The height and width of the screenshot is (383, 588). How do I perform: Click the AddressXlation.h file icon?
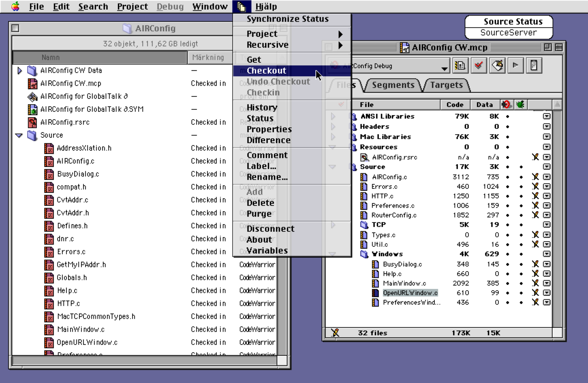pos(49,148)
